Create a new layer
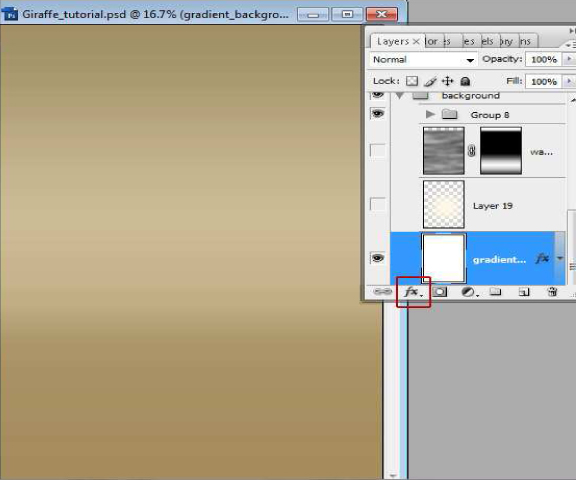Screen dimensions: 576x480 (524, 292)
